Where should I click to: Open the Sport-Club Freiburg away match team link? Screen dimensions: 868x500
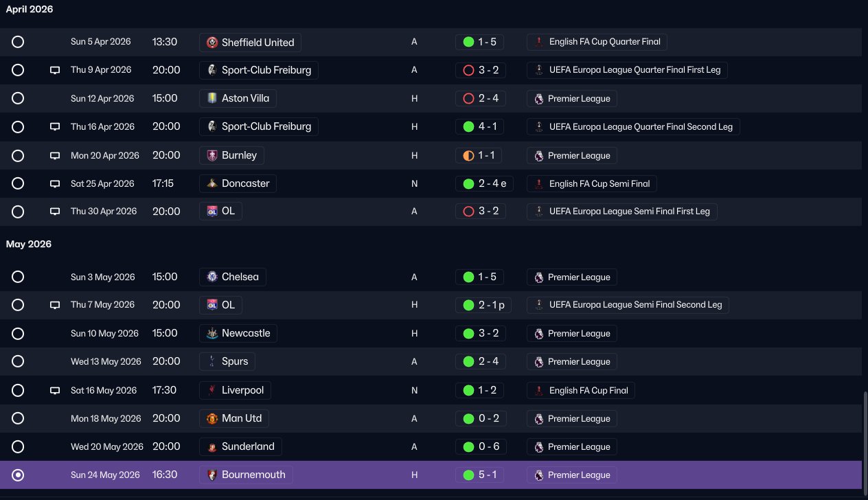[259, 70]
